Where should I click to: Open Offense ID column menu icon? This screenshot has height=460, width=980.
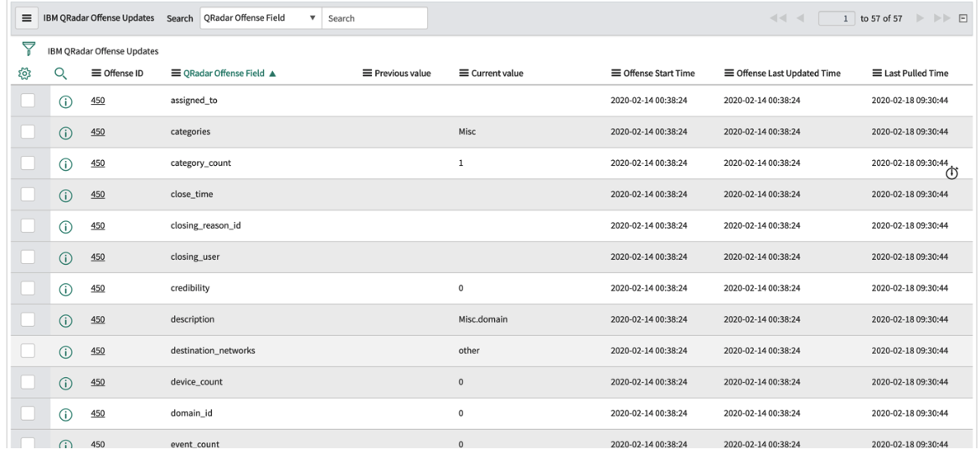[96, 73]
